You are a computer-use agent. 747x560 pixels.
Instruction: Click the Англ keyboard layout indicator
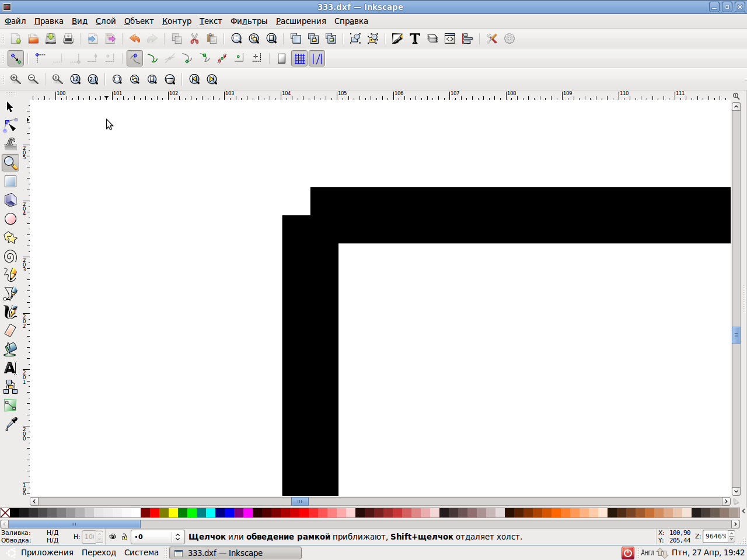point(647,552)
